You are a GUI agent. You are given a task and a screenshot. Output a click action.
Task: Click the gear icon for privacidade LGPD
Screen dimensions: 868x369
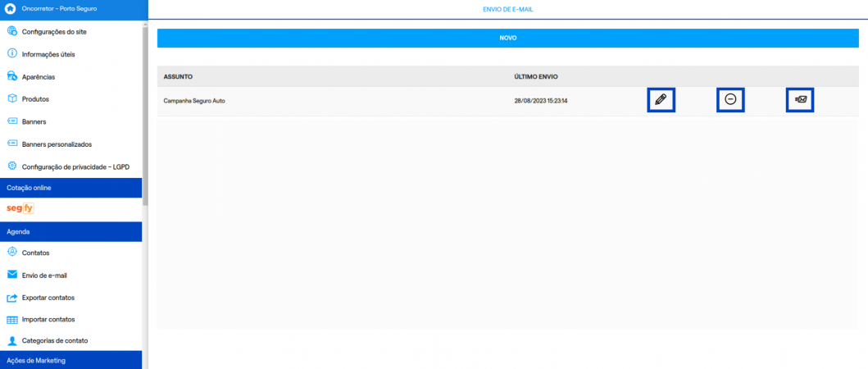12,166
